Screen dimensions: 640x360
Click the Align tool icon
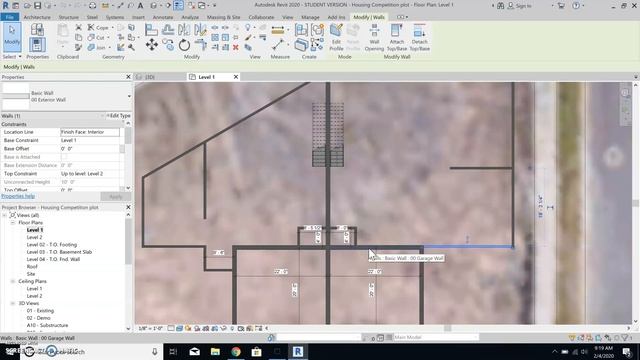click(151, 30)
